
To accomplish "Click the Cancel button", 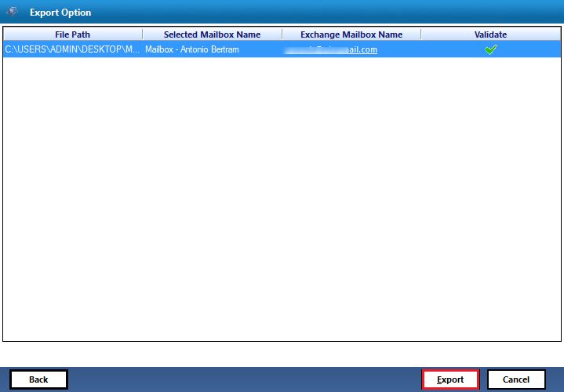I will coord(516,379).
